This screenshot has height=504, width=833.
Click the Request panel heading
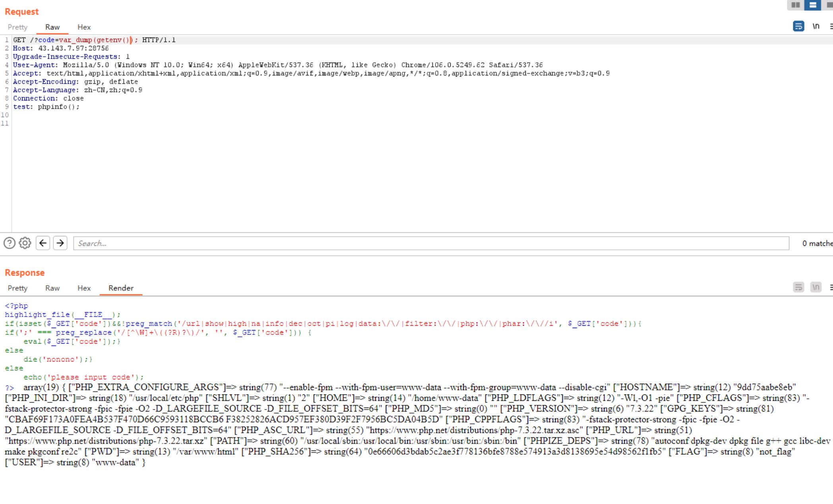[x=21, y=12]
